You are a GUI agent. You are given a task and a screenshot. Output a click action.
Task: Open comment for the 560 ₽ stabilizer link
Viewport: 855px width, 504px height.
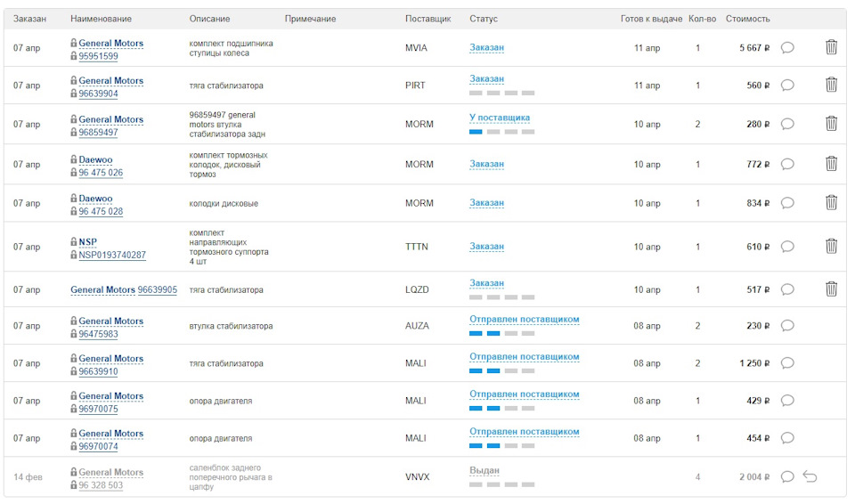click(787, 85)
